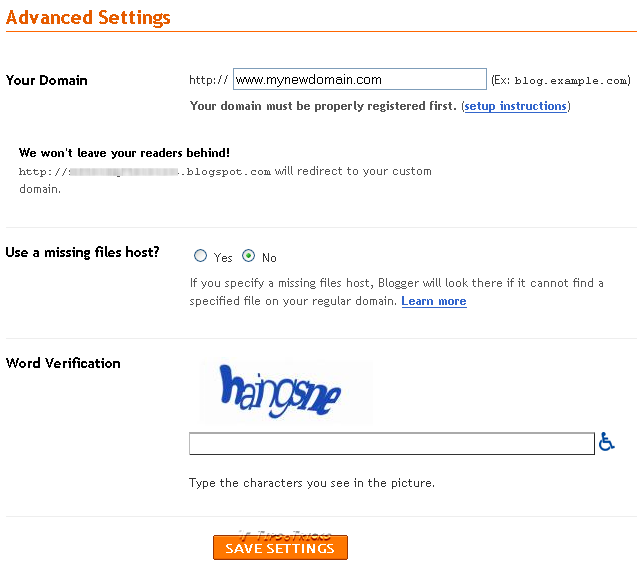The height and width of the screenshot is (564, 637).
Task: Open the Learn more link
Action: [x=434, y=301]
